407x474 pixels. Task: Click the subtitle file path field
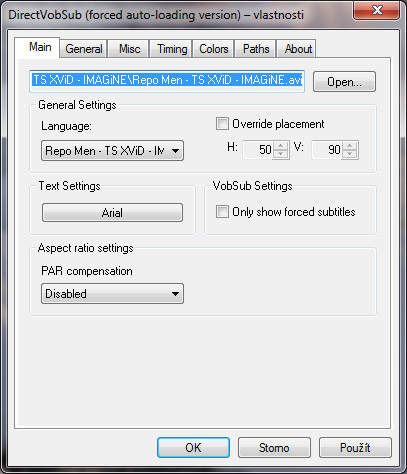(167, 81)
